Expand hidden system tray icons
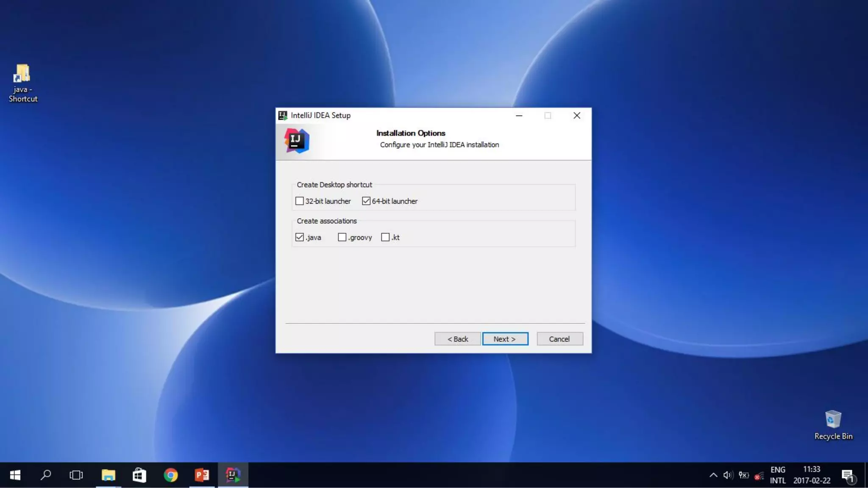 coord(713,475)
